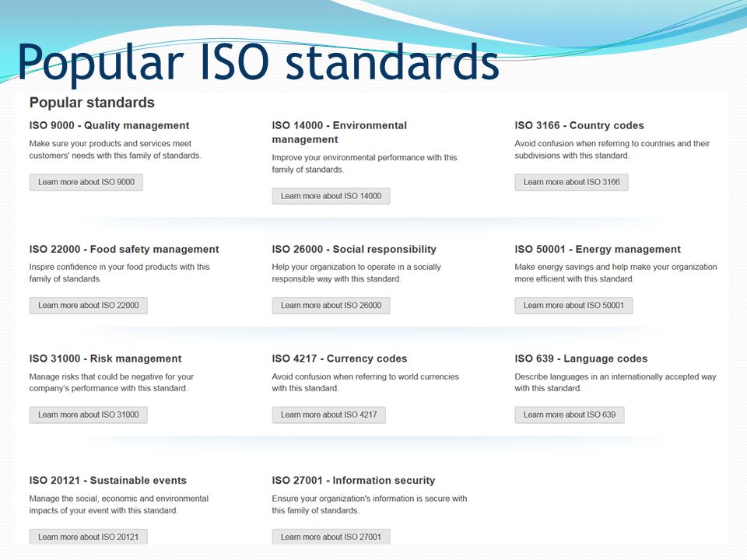Select ISO 31000 - Risk management heading
The width and height of the screenshot is (747, 560).
105,359
